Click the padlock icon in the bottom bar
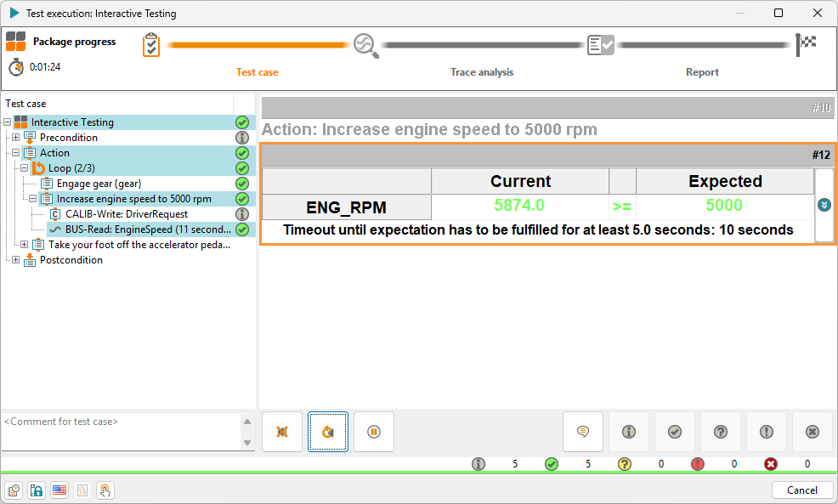Viewport: 838px width, 504px height. (x=37, y=490)
